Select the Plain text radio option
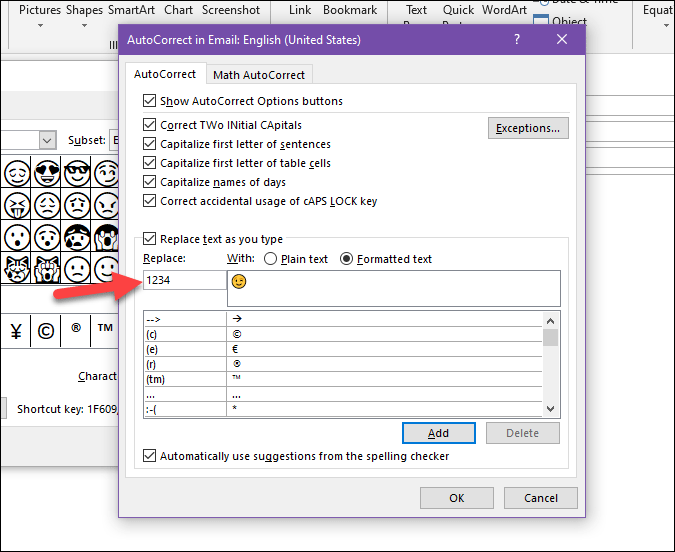Image resolution: width=675 pixels, height=552 pixels. coord(270,259)
